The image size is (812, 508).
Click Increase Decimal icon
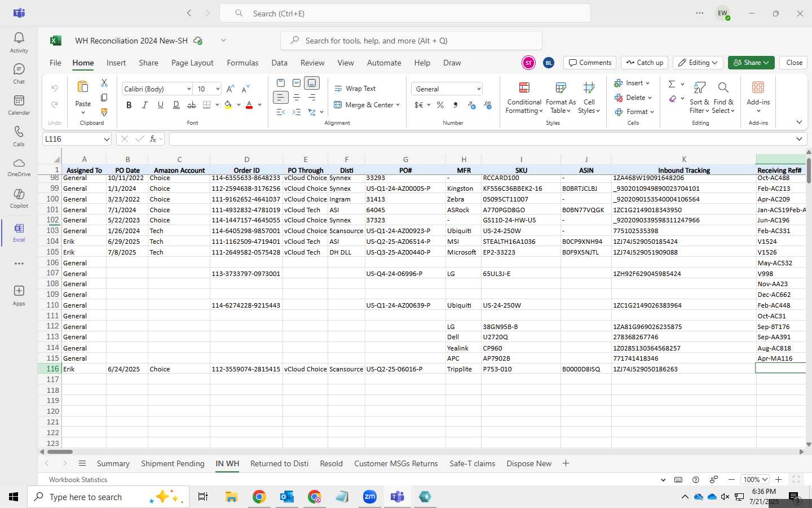[x=472, y=105]
